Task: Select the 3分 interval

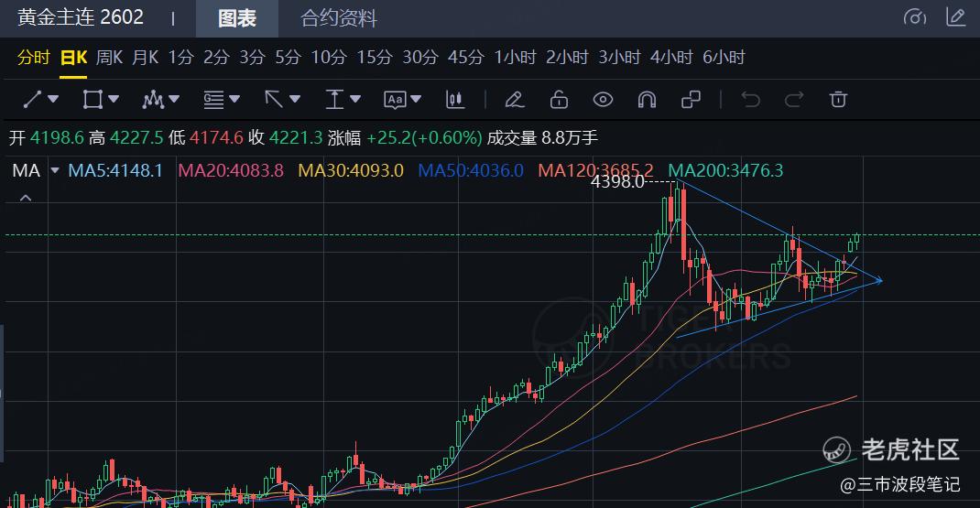Action: click(x=253, y=58)
